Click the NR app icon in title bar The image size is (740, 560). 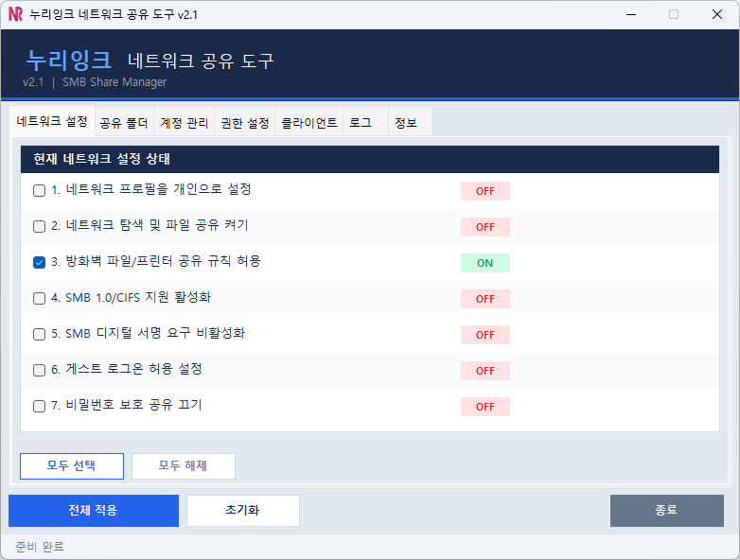tap(15, 14)
